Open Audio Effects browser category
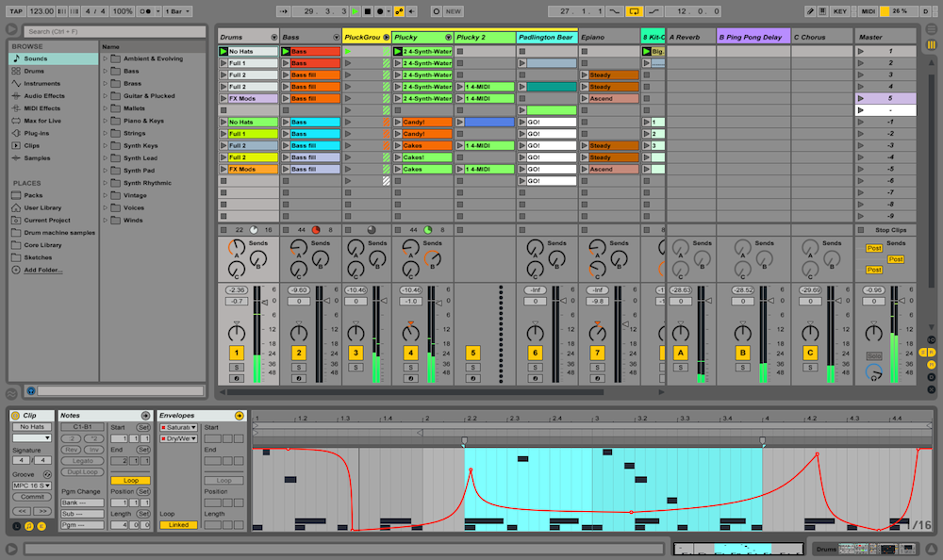 tap(43, 95)
